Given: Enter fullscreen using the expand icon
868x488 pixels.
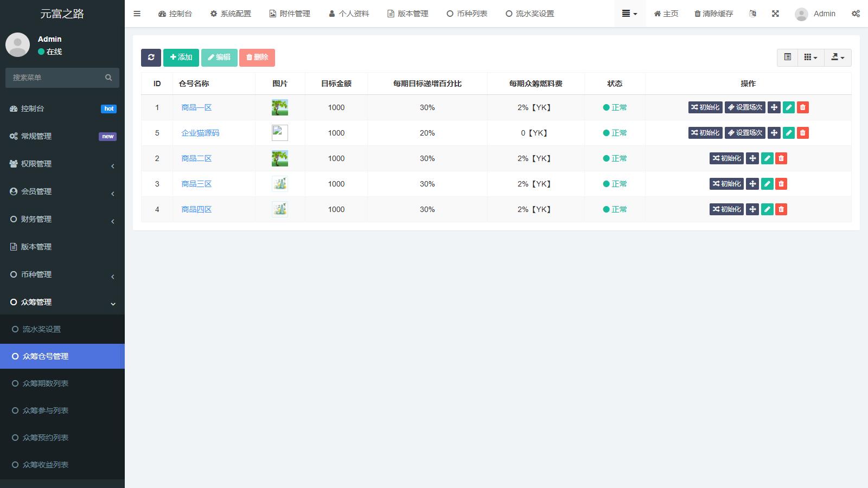Looking at the screenshot, I should click(x=775, y=14).
